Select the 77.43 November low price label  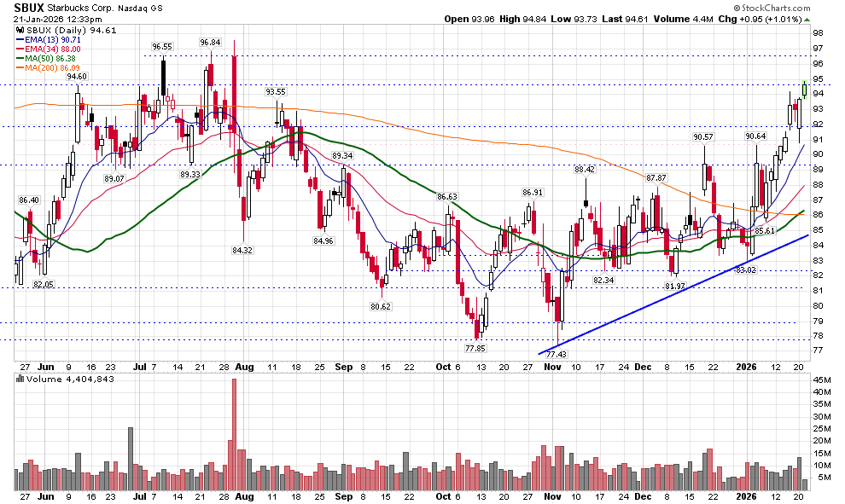pos(556,354)
